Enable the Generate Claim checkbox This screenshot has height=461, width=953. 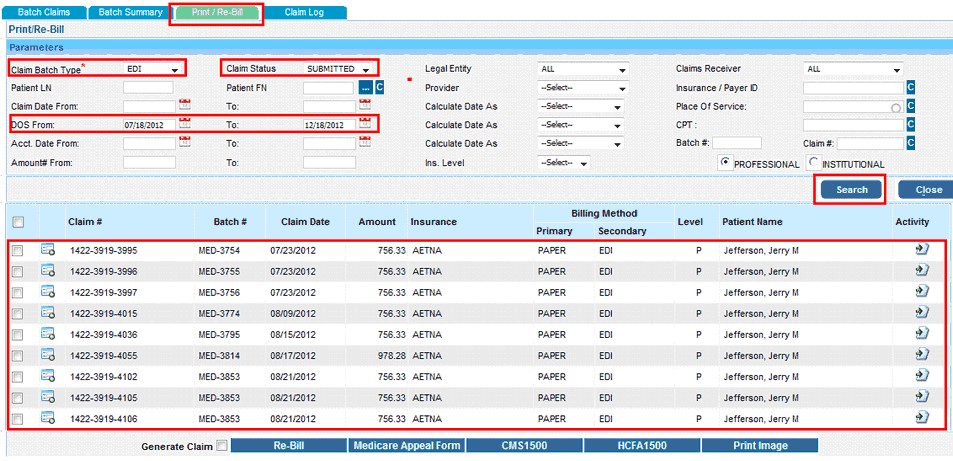click(222, 446)
